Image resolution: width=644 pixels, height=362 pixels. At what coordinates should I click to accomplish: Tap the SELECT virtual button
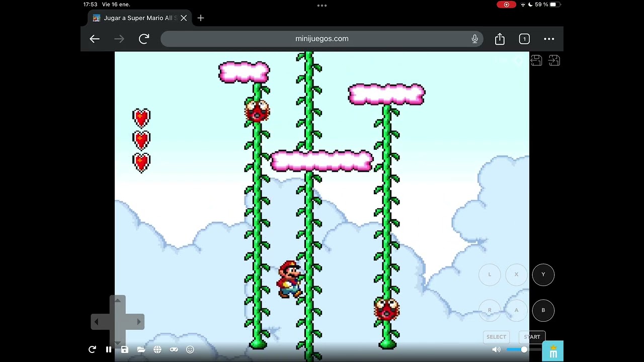point(496,337)
